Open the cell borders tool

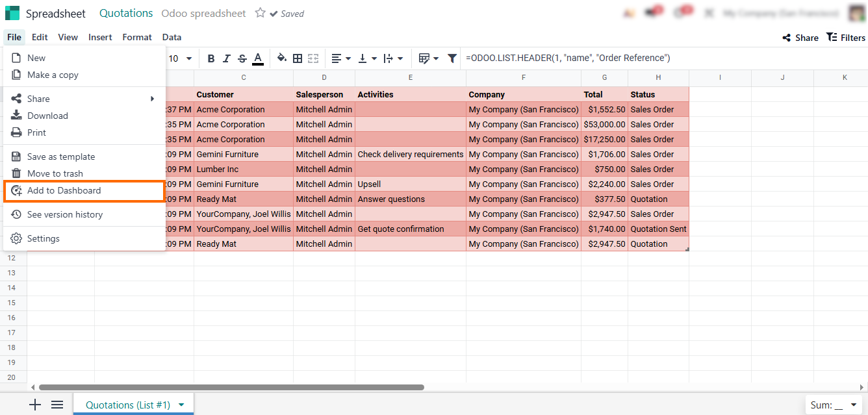click(298, 58)
